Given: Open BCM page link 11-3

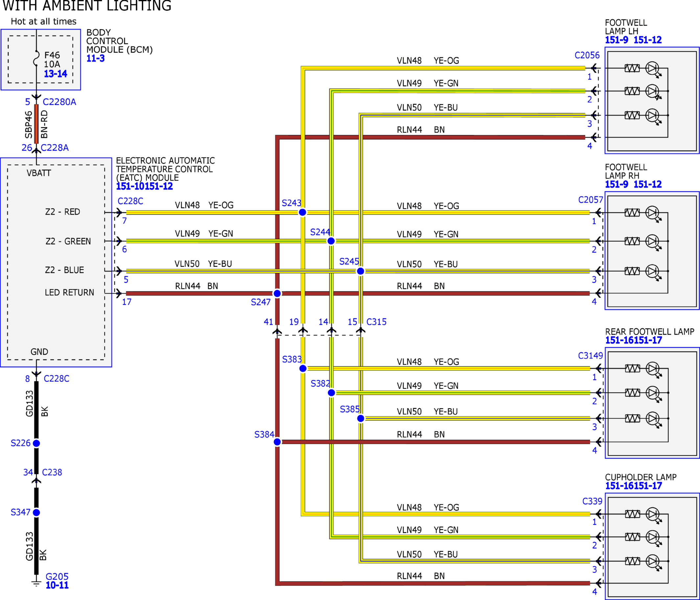Looking at the screenshot, I should pos(96,58).
